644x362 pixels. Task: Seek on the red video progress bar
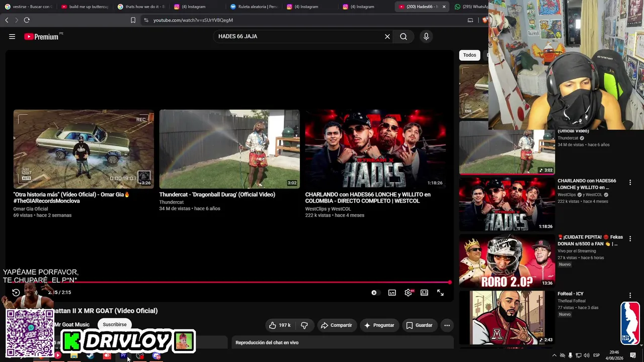(229, 283)
